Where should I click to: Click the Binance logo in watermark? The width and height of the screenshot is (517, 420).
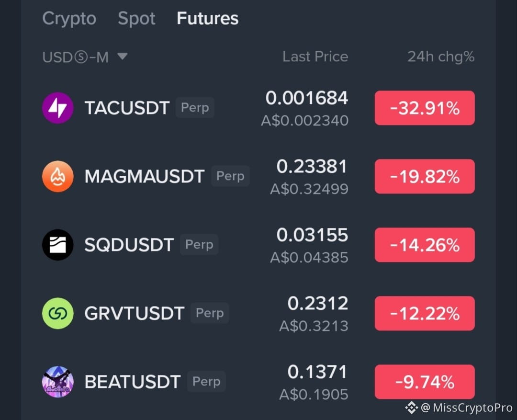click(412, 408)
